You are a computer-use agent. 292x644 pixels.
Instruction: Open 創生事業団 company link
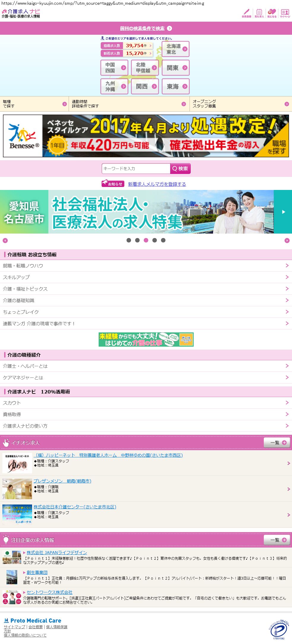37,572
